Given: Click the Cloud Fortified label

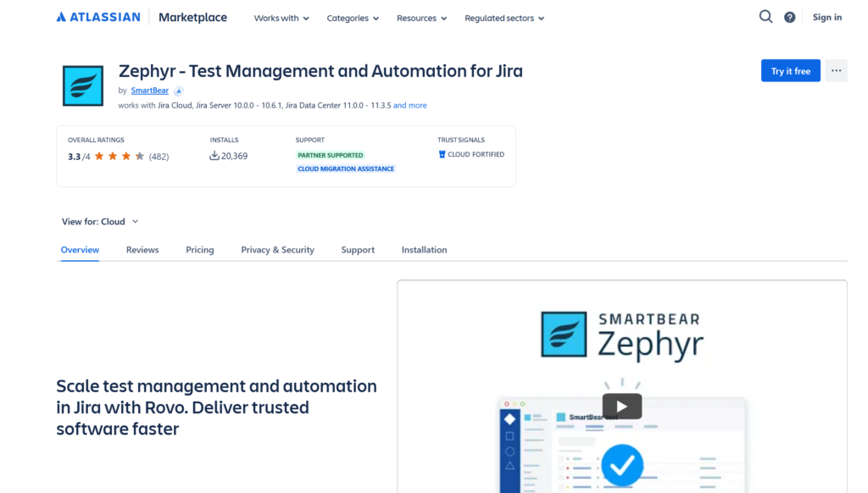Looking at the screenshot, I should tap(476, 154).
